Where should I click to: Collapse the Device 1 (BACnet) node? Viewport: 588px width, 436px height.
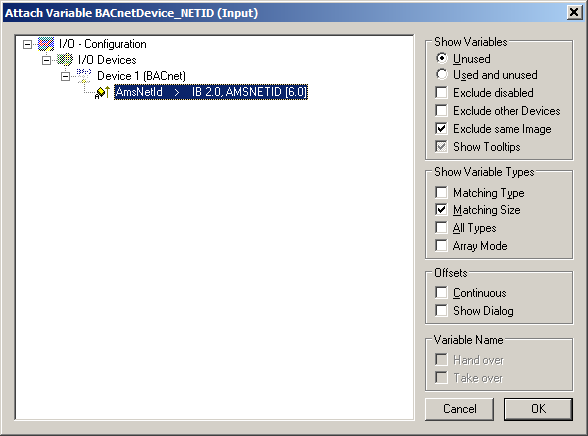(x=65, y=76)
